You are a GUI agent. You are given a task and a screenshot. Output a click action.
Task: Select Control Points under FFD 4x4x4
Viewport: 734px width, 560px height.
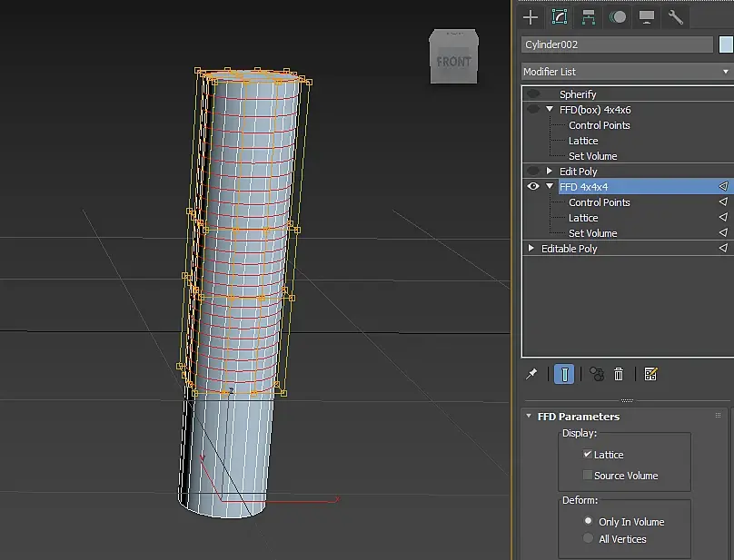pos(600,202)
